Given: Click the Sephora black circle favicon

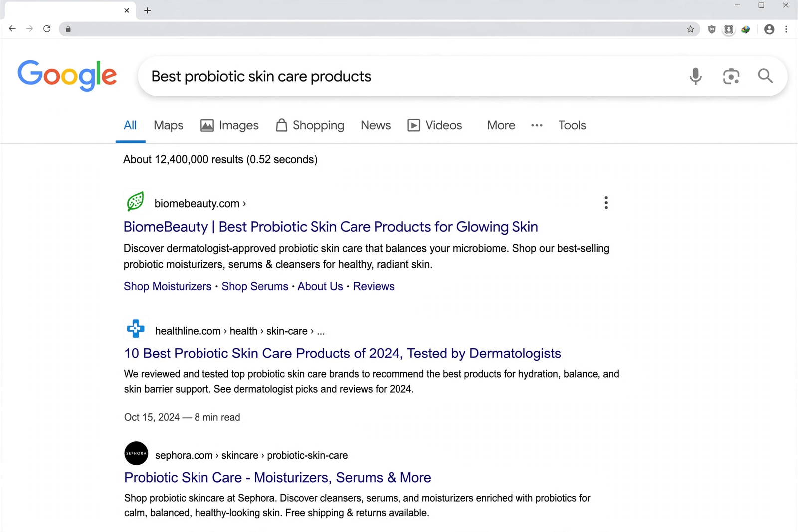Looking at the screenshot, I should pos(136,453).
